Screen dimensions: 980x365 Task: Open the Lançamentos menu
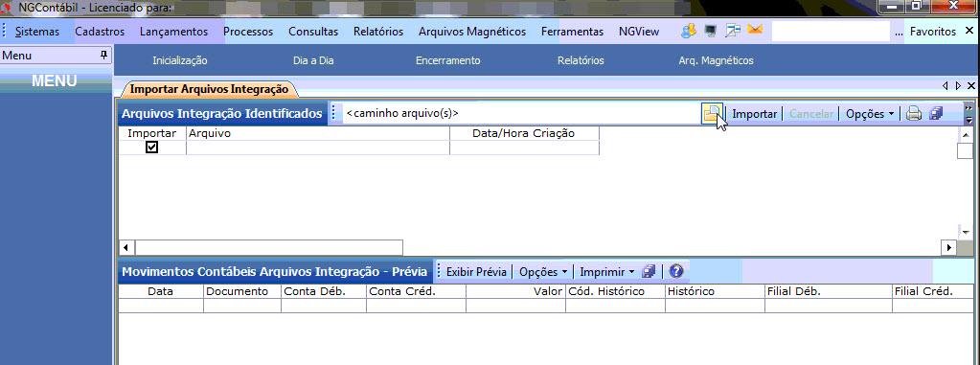click(x=173, y=32)
